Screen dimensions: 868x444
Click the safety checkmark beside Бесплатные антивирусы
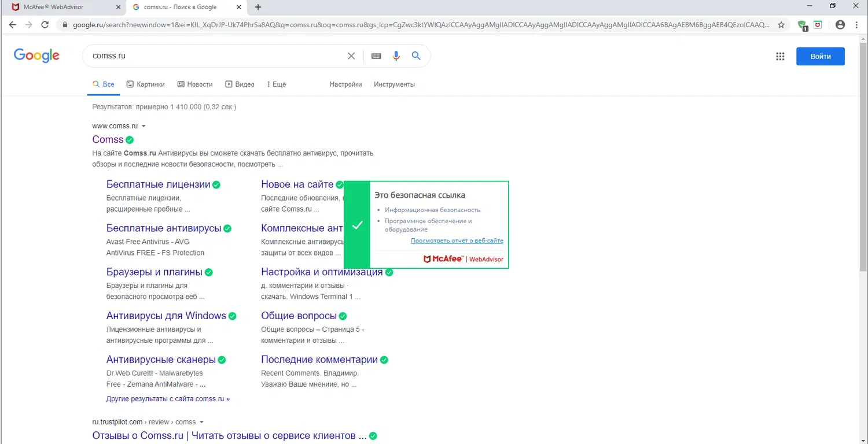pos(227,228)
